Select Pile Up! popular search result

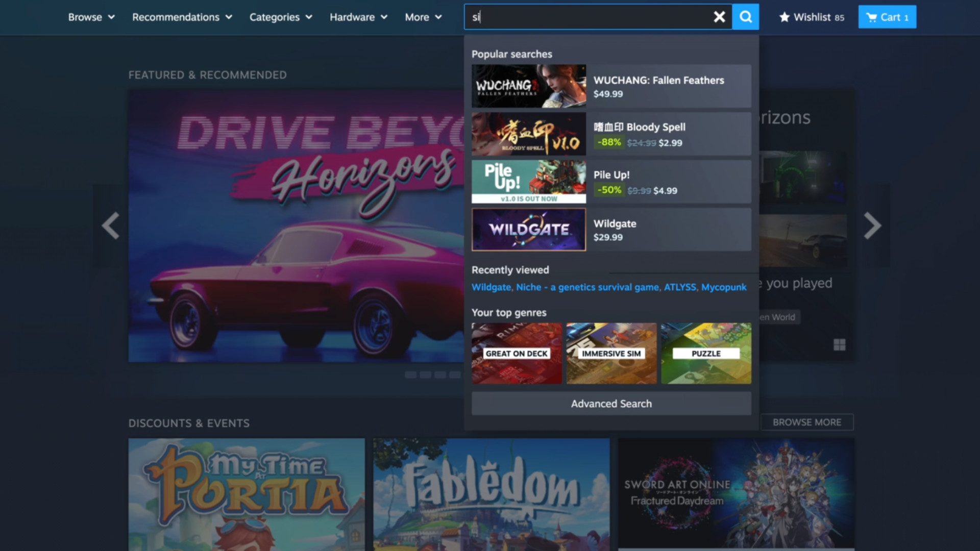tap(611, 182)
